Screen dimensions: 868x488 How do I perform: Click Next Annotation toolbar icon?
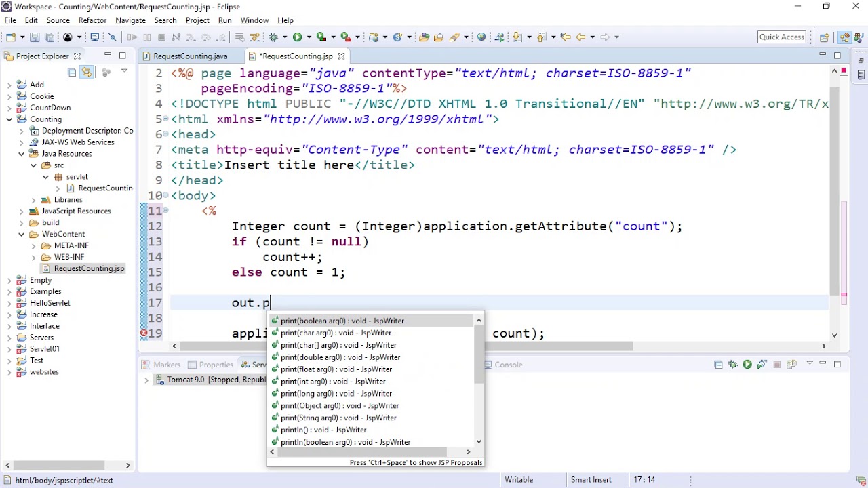pos(517,37)
